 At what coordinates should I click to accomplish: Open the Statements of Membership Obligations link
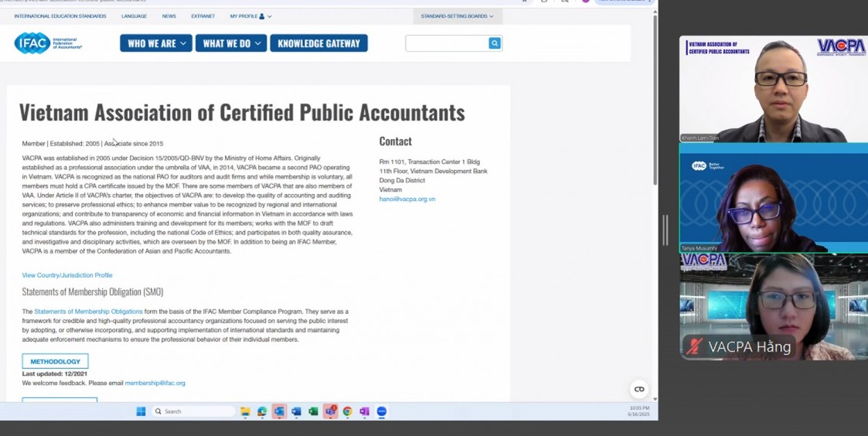click(89, 312)
